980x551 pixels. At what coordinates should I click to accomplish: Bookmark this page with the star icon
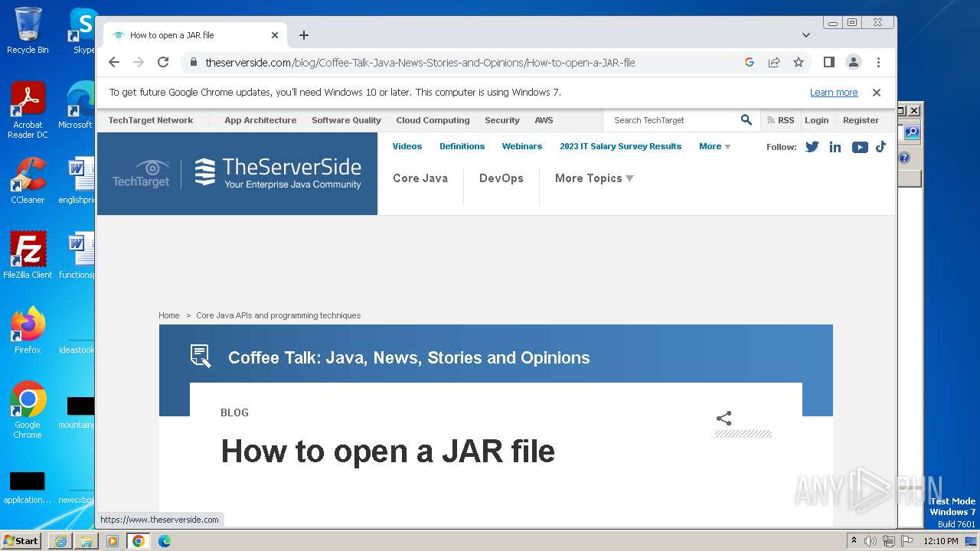pos(799,63)
